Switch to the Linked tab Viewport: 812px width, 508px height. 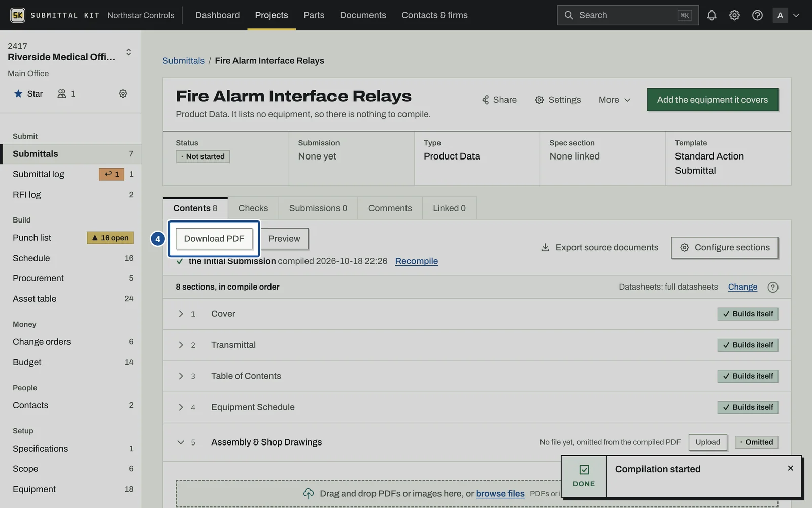(449, 208)
